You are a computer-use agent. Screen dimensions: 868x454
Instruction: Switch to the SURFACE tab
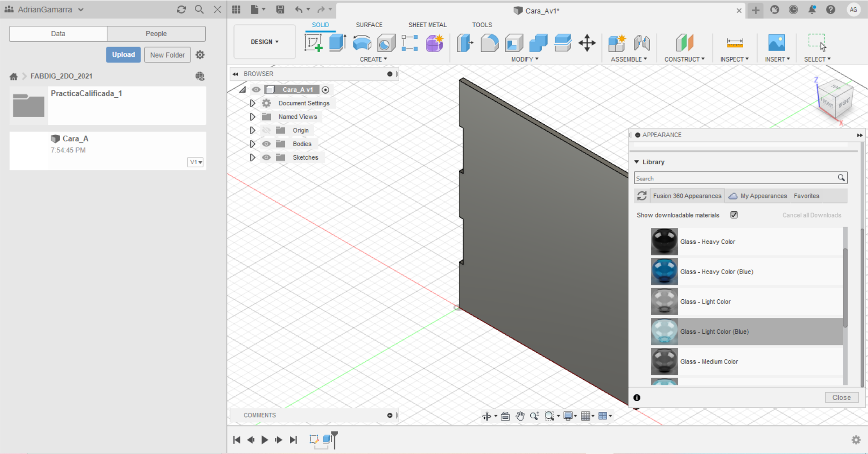369,25
